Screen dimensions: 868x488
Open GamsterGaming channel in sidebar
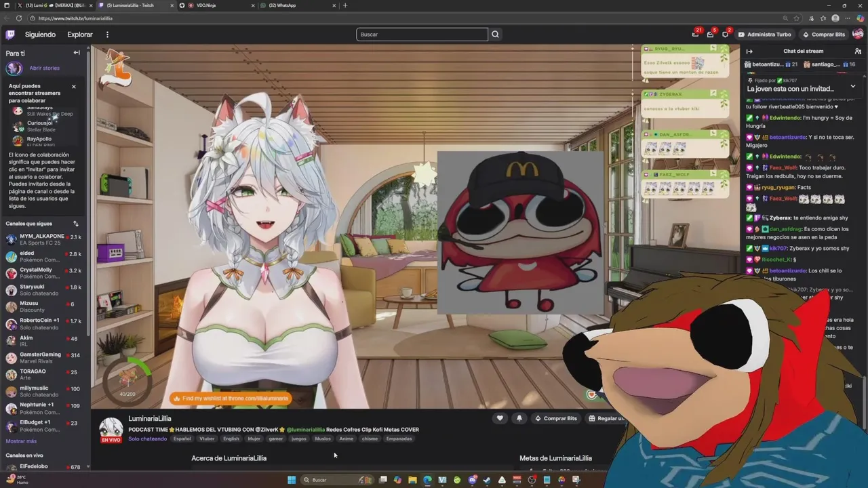43,358
